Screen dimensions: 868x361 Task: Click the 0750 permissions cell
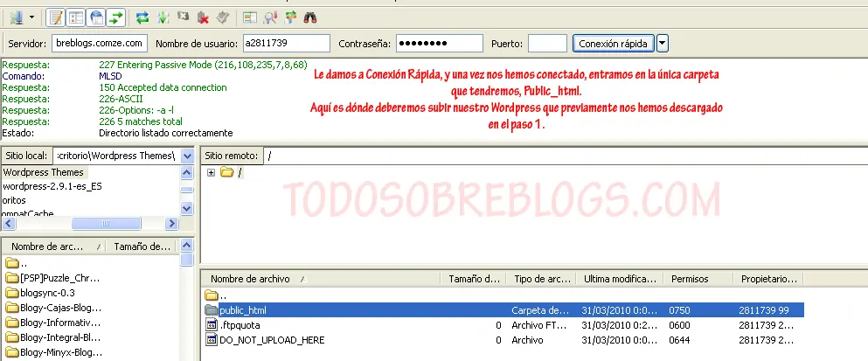(x=679, y=310)
